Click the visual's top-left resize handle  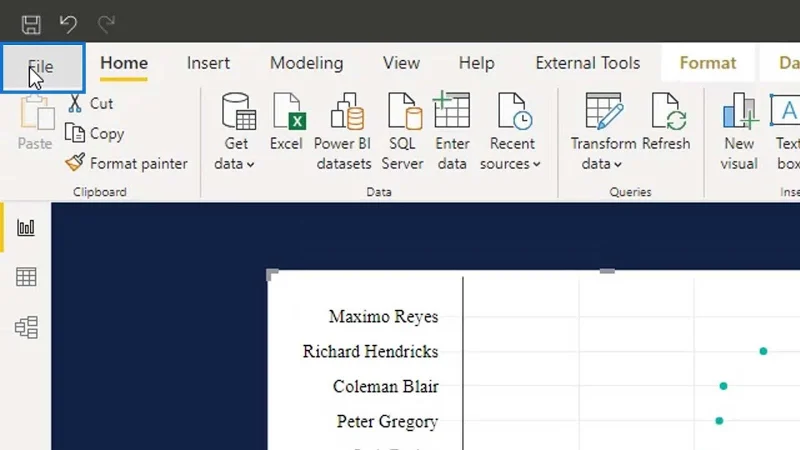[272, 274]
